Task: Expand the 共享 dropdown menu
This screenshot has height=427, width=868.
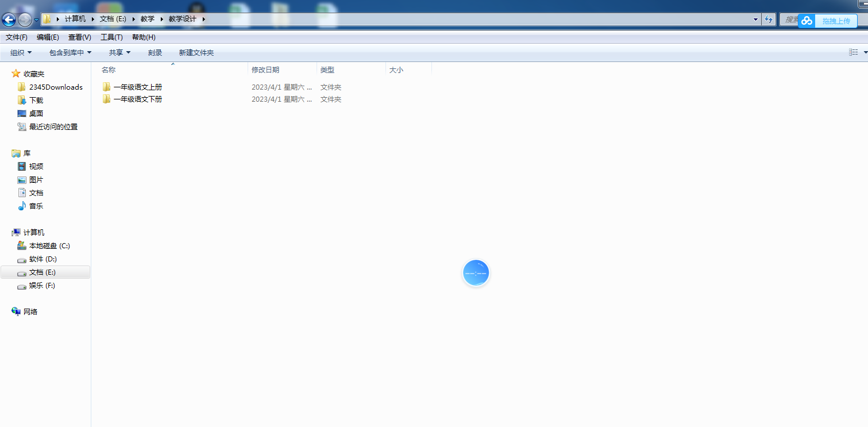Action: click(119, 53)
